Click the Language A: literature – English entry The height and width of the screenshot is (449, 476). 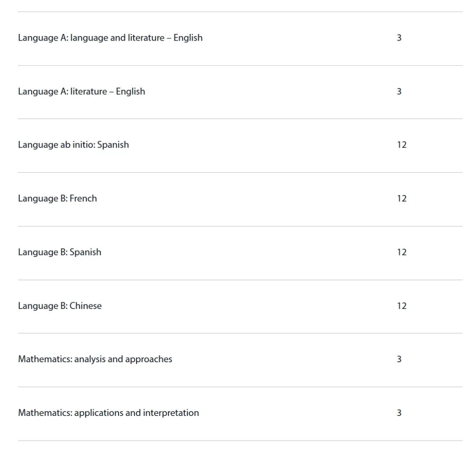pos(82,91)
